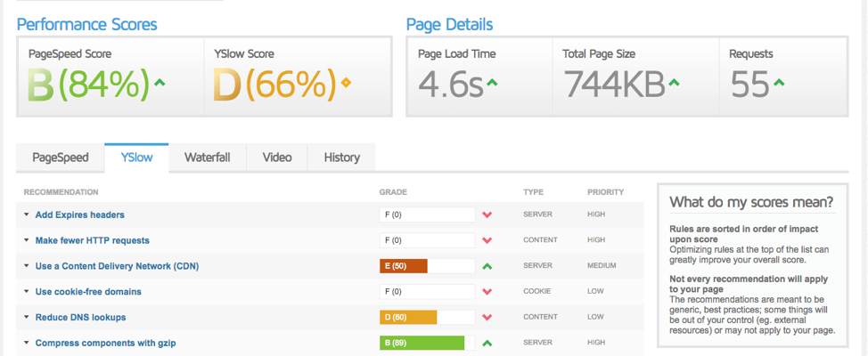The width and height of the screenshot is (868, 356).
Task: Click the RECOMMENDATION column header
Action: [61, 192]
